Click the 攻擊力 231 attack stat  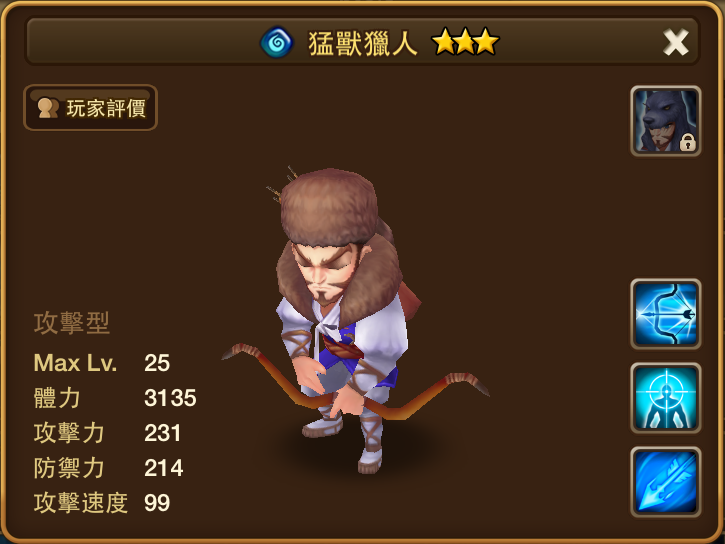[107, 433]
